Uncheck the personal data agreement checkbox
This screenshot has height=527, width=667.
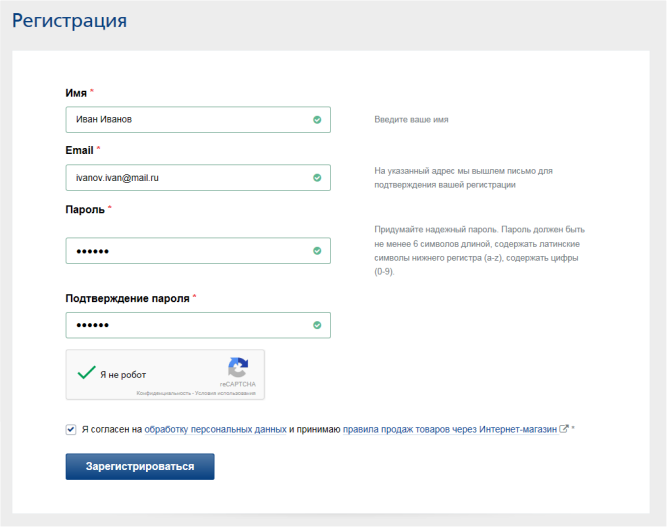[x=71, y=429]
